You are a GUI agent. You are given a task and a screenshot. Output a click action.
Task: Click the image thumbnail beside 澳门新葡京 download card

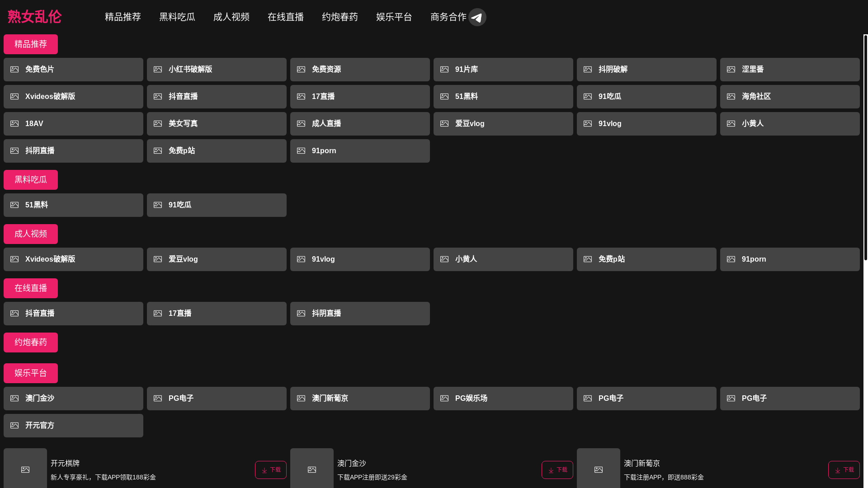[x=599, y=469]
